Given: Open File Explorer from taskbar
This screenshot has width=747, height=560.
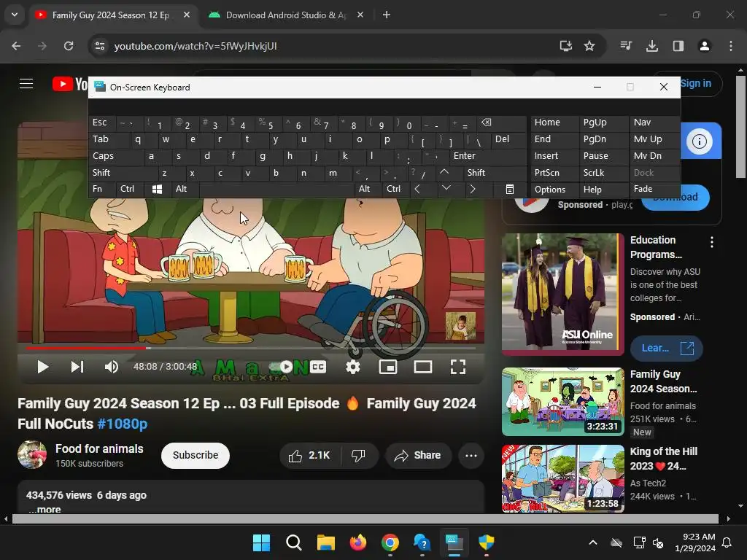Looking at the screenshot, I should tap(326, 542).
